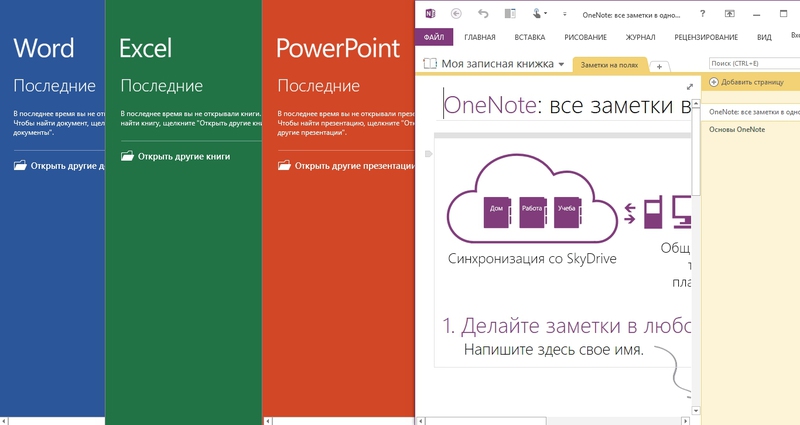800x425 pixels.
Task: Click the Word title text
Action: (44, 48)
